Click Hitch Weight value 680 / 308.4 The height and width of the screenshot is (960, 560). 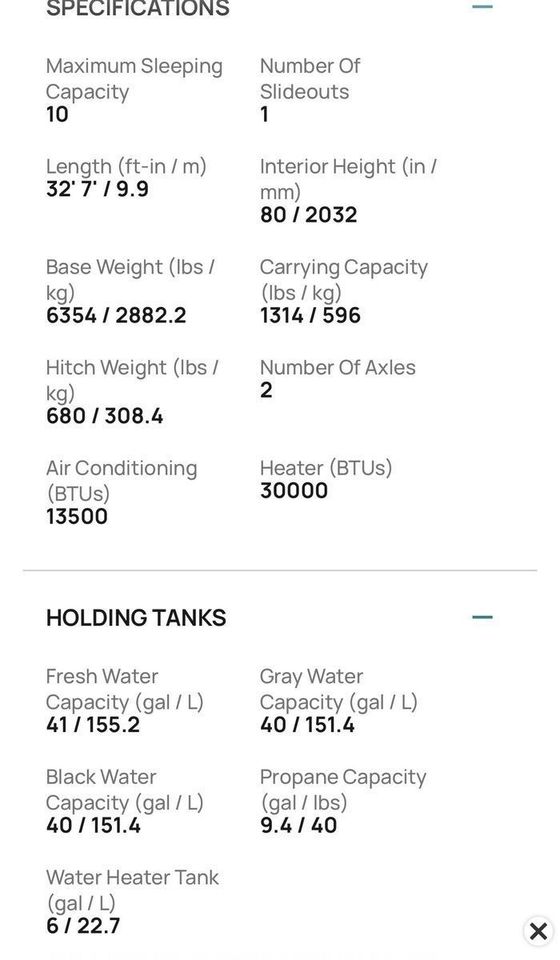[105, 416]
